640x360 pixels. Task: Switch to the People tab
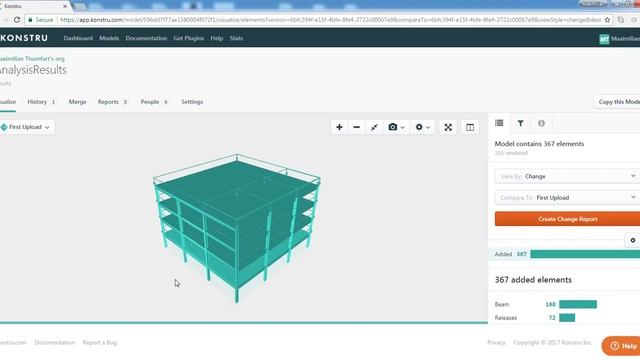(x=154, y=102)
